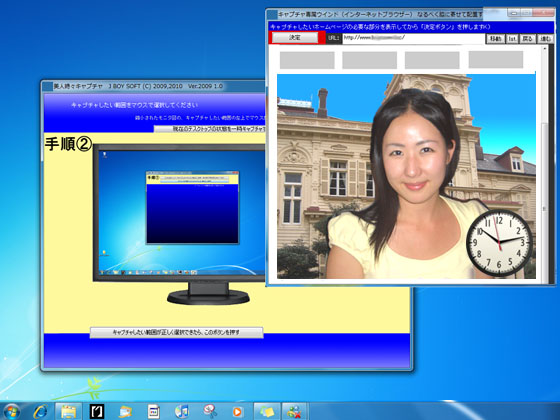Open Windows Explorer folder icon in taskbar
560x420 pixels.
coord(69,411)
